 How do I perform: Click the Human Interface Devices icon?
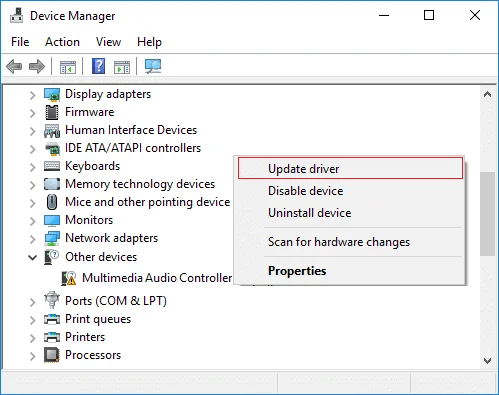[x=52, y=130]
